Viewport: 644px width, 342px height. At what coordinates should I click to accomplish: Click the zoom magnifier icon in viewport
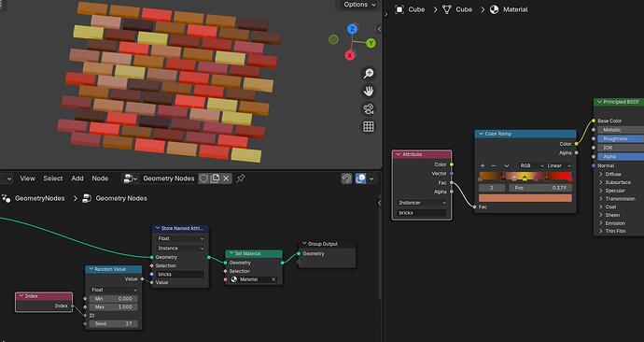tap(369, 73)
